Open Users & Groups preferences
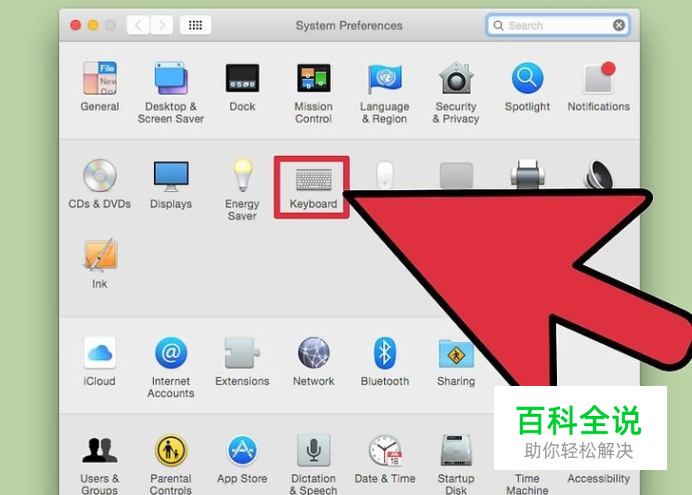The image size is (692, 495). (x=100, y=464)
